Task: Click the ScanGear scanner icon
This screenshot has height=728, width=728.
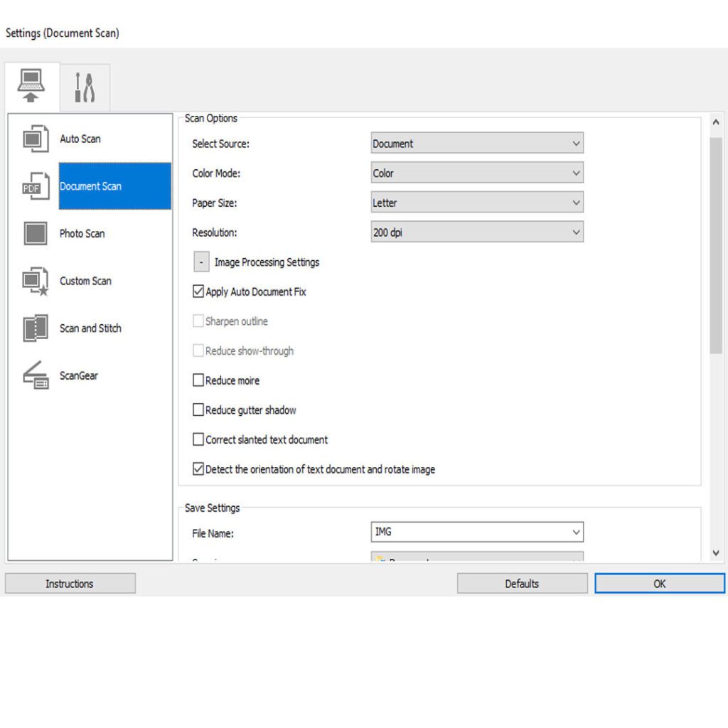Action: 36,375
